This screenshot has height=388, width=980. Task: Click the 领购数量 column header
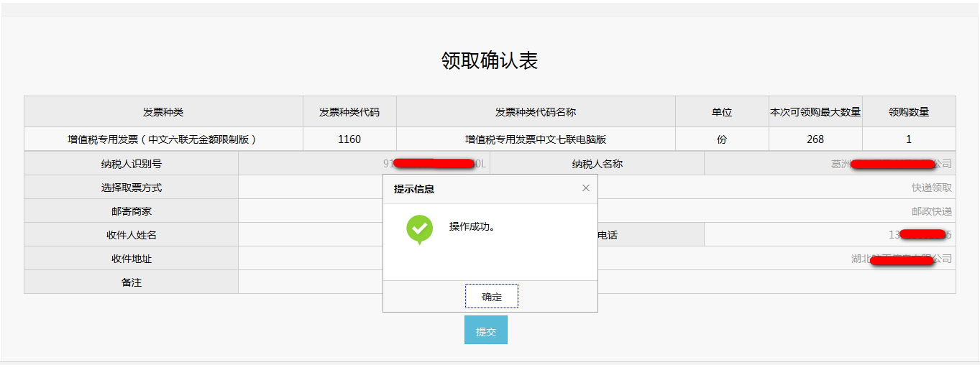click(909, 112)
